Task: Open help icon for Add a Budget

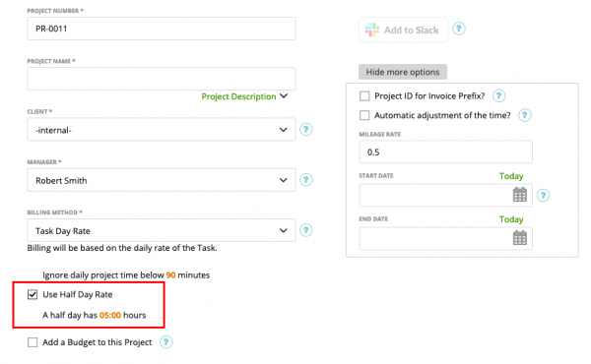Action: coord(166,342)
